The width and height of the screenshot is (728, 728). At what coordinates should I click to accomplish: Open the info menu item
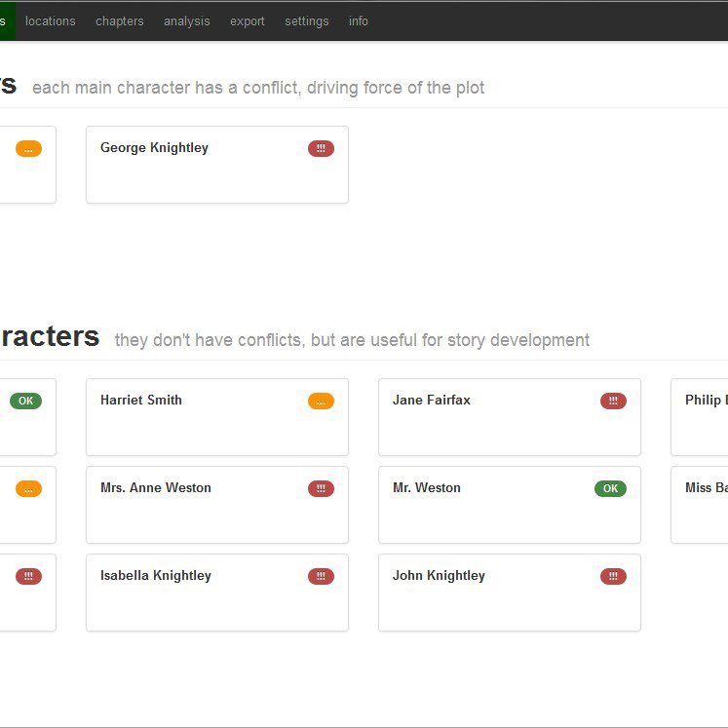[358, 20]
